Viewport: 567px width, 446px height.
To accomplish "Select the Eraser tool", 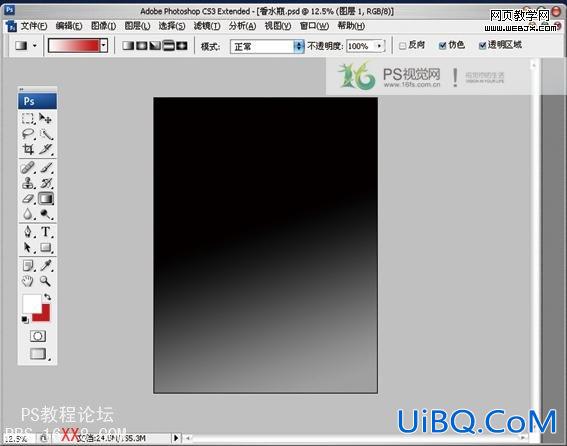I will [28, 199].
